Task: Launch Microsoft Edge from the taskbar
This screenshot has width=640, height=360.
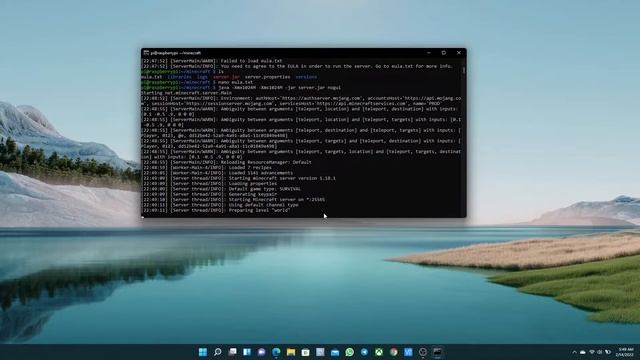Action: pos(276,352)
